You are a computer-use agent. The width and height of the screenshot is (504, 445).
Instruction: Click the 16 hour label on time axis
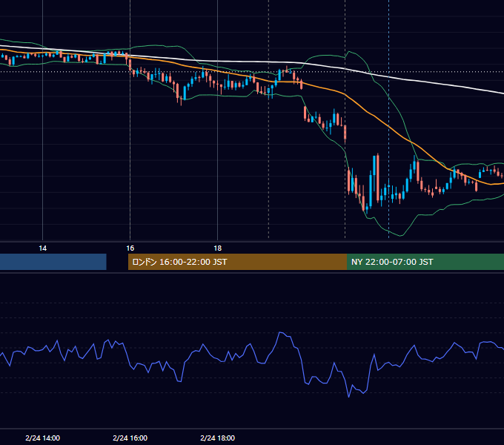130,248
